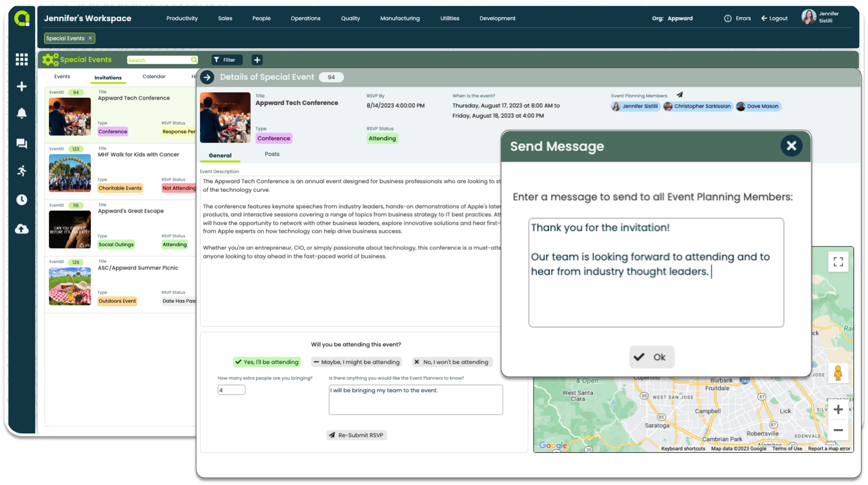Screen dimensions: 868x485
Task: Select Maybe, I might be attending
Action: coord(356,362)
